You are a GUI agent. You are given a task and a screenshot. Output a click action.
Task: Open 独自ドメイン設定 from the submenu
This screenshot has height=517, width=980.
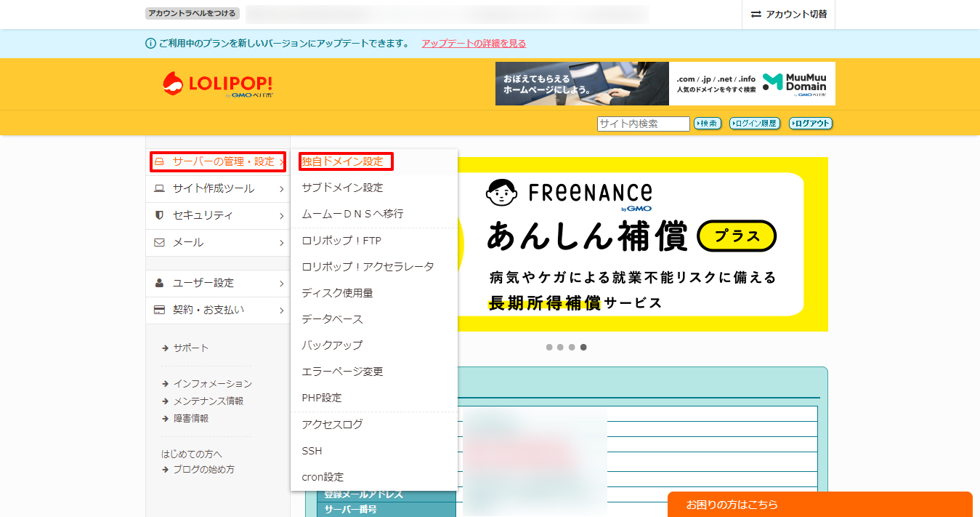(x=343, y=161)
